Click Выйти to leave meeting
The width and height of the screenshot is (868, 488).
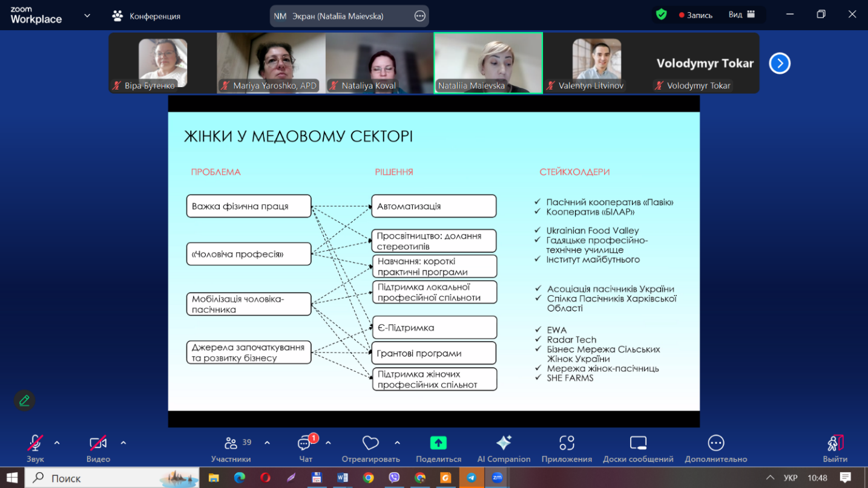[x=835, y=448]
